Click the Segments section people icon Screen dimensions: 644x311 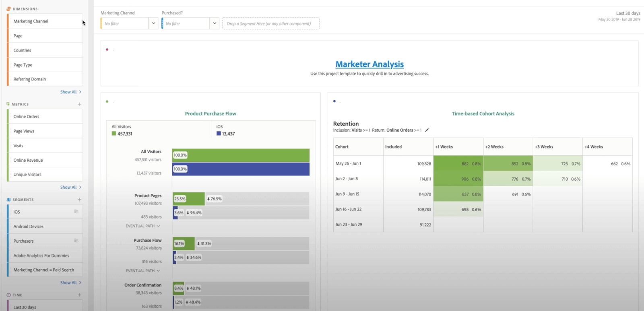click(x=8, y=200)
